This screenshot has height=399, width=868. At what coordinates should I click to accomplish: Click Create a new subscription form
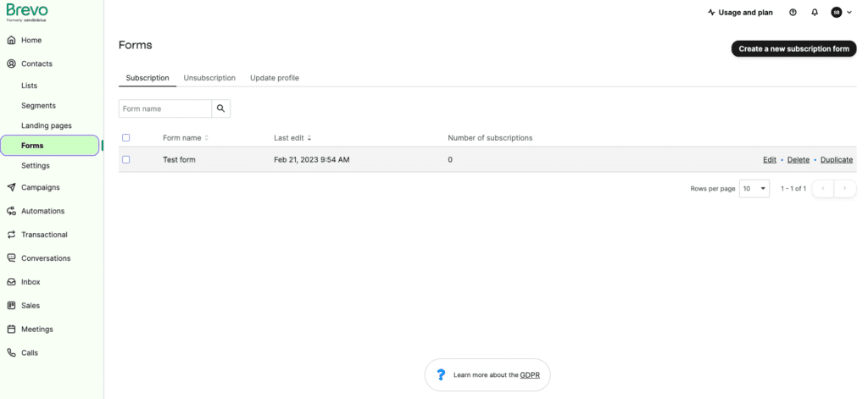coord(793,48)
